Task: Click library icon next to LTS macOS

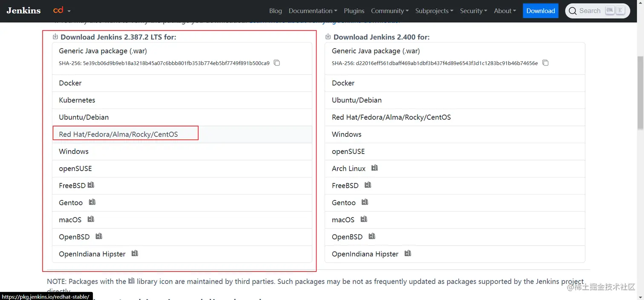Action: click(91, 219)
